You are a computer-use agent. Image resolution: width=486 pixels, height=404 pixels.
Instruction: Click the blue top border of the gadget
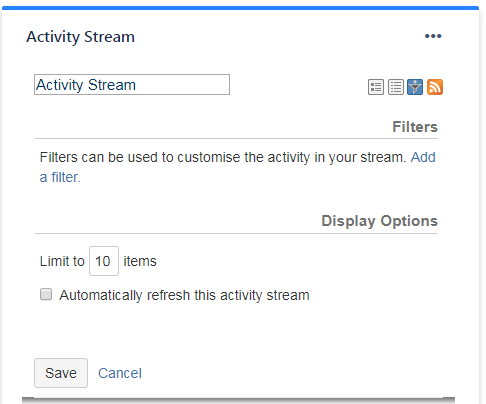click(240, 8)
